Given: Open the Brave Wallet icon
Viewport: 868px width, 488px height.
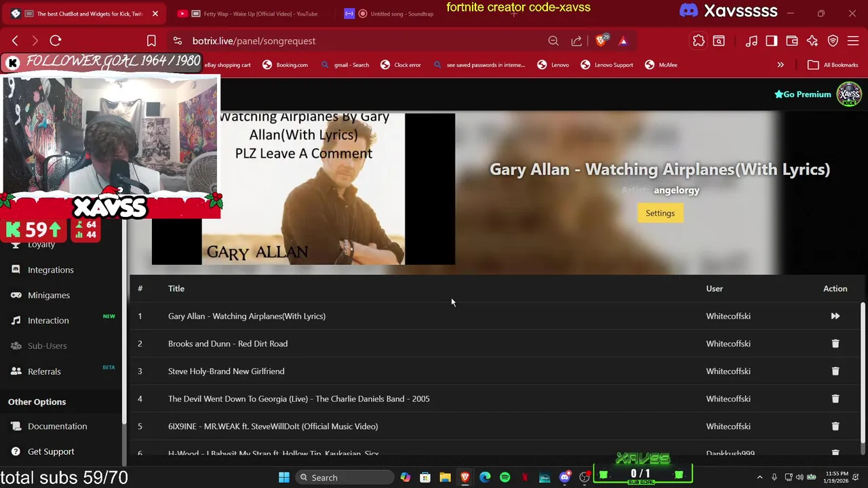Looking at the screenshot, I should (792, 41).
